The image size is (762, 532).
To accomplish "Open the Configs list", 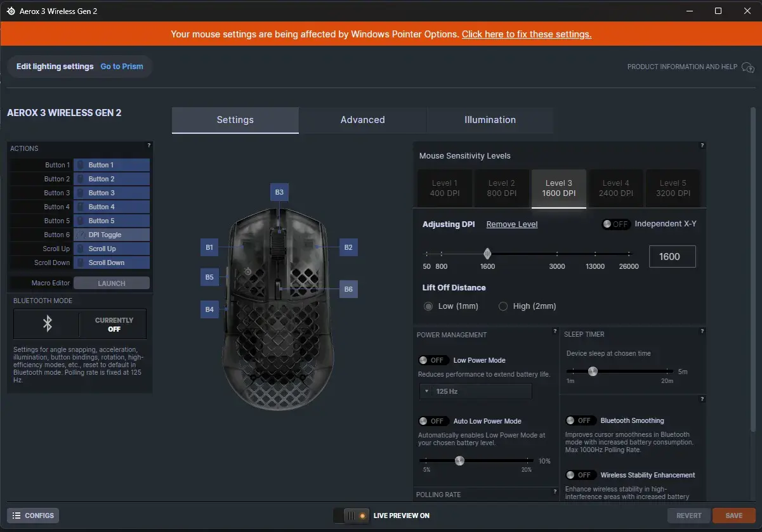I will 33,516.
